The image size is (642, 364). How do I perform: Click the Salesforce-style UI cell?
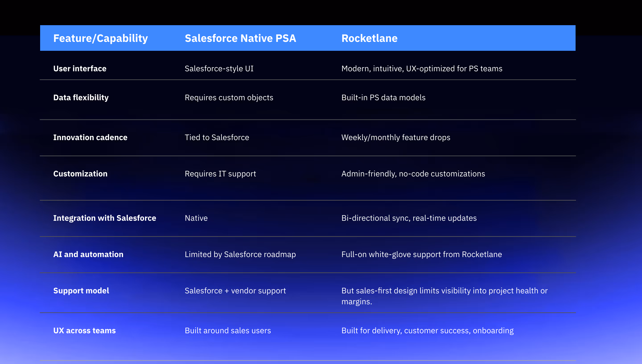click(x=219, y=68)
